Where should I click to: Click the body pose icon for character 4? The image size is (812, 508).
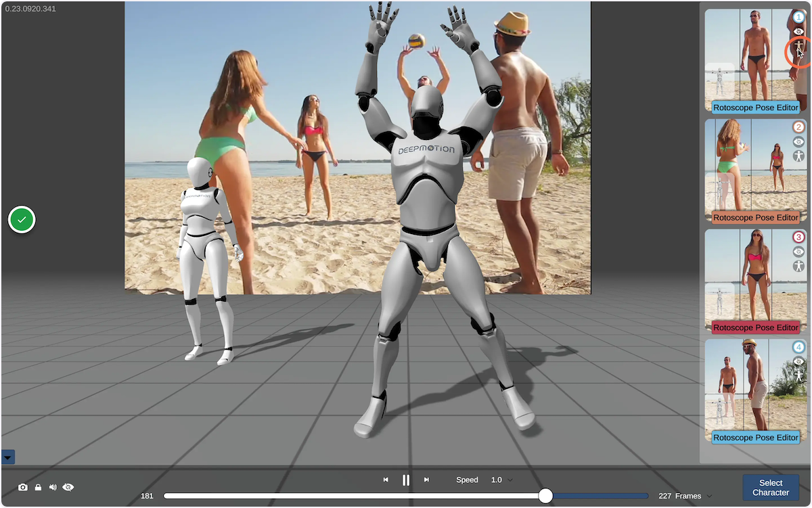[798, 375]
